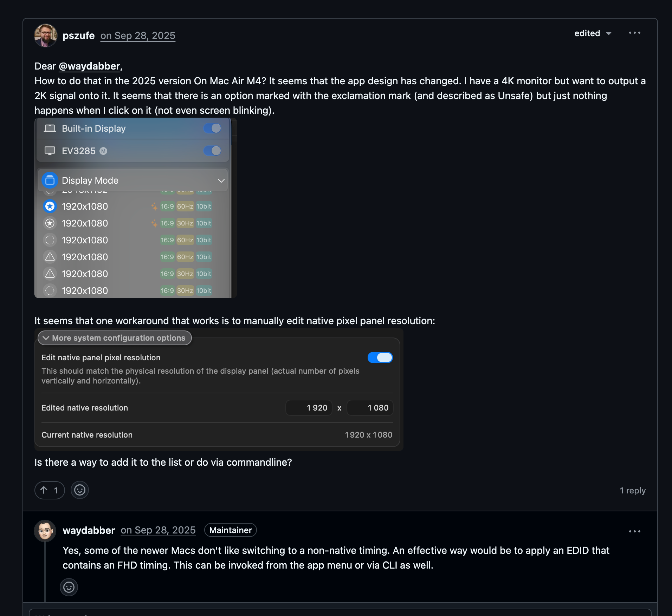Upvote pszufe's comment with the arrow button
The image size is (672, 616).
pyautogui.click(x=50, y=490)
